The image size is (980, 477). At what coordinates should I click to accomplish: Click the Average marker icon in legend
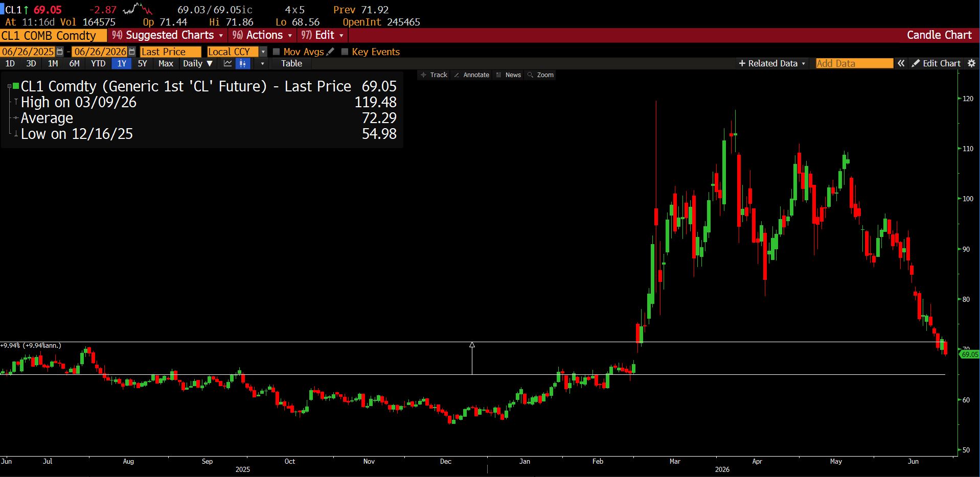(x=16, y=118)
